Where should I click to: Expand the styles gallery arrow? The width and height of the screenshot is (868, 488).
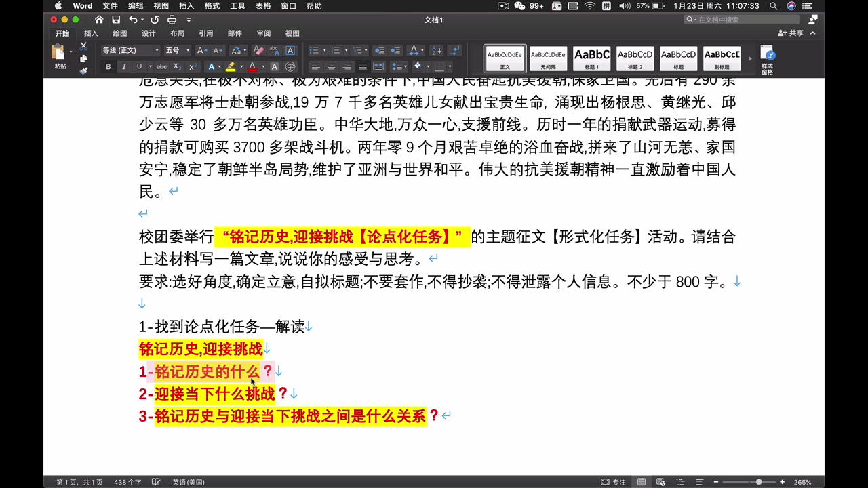click(x=750, y=58)
